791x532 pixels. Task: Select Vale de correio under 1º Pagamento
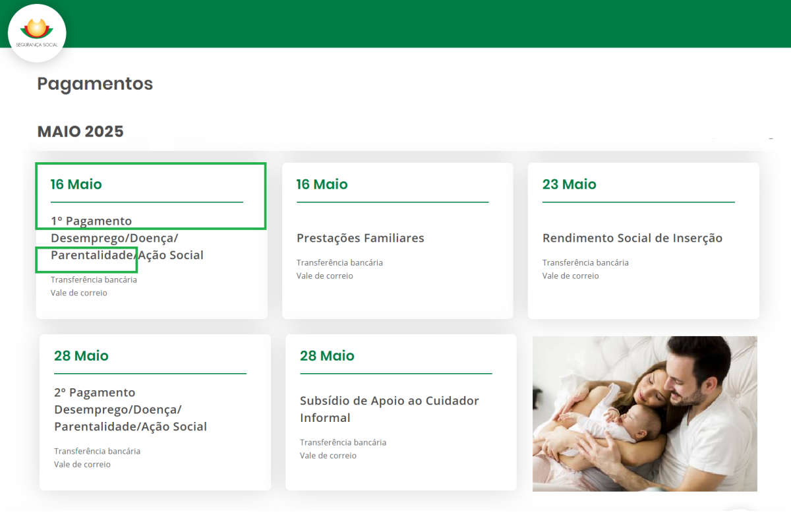pos(79,293)
